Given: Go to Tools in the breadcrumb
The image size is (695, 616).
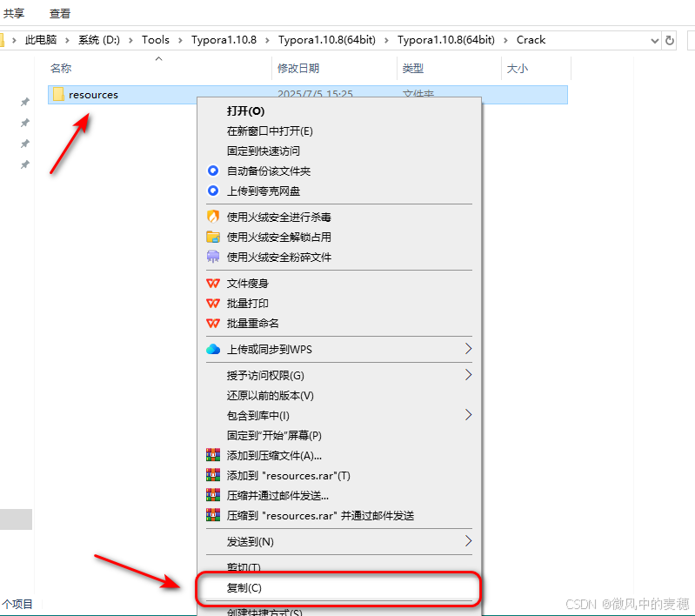Looking at the screenshot, I should pyautogui.click(x=156, y=40).
